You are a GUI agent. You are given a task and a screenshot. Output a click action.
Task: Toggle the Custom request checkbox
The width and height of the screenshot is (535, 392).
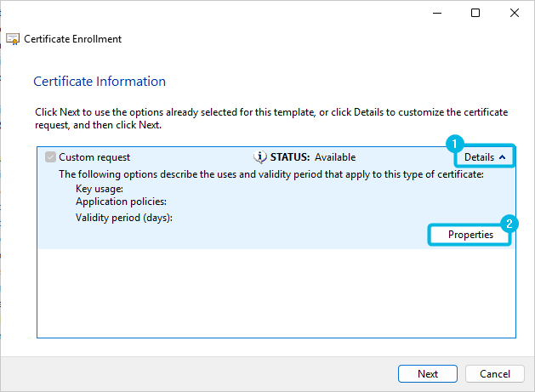(x=50, y=157)
